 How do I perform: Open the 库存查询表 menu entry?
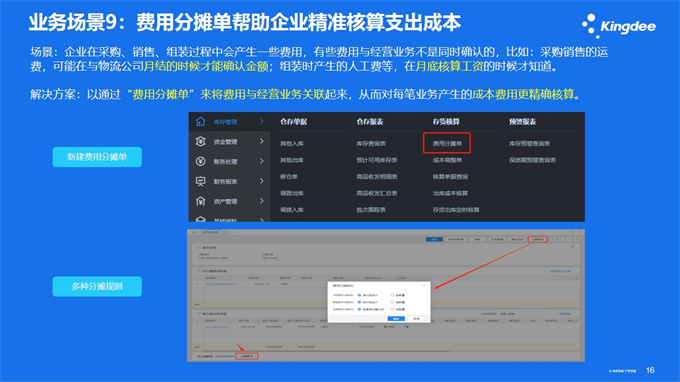(371, 144)
